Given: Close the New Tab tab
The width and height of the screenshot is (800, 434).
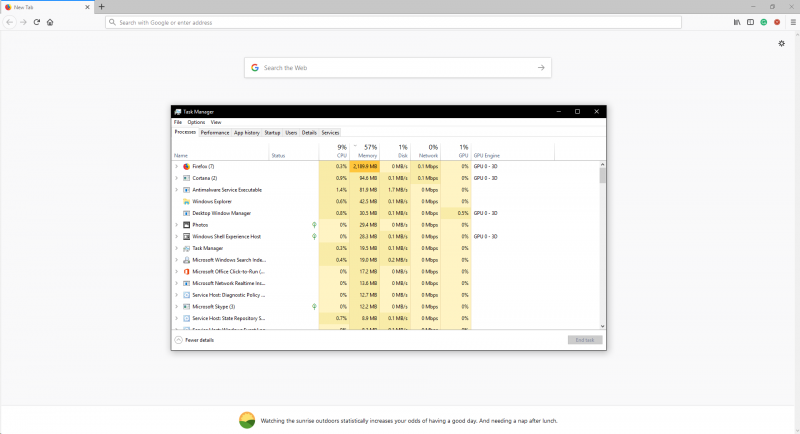Looking at the screenshot, I should tap(87, 7).
